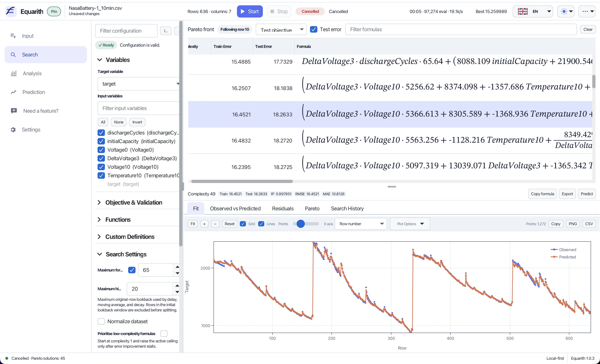Open the Pareto tab
This screenshot has width=600, height=364.
pos(312,208)
